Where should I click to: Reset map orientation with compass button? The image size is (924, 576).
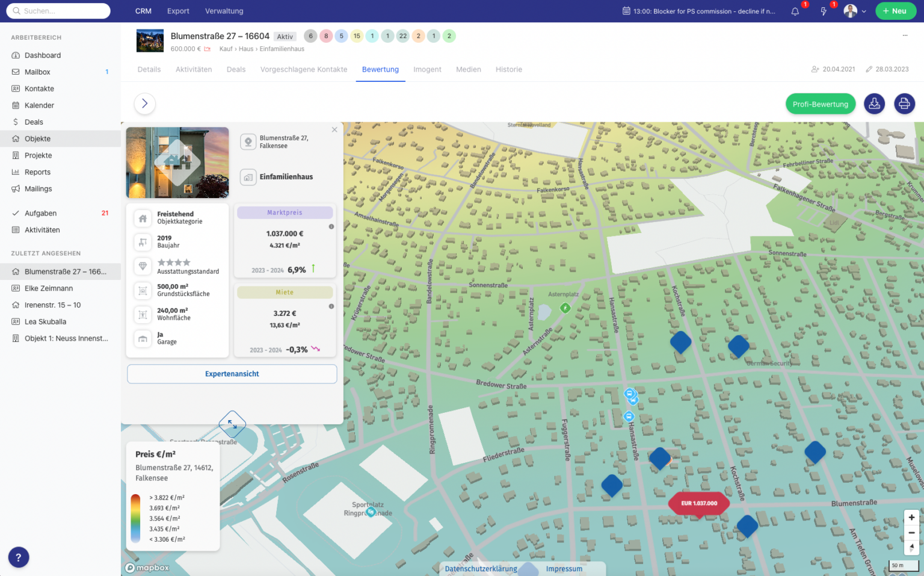(911, 547)
